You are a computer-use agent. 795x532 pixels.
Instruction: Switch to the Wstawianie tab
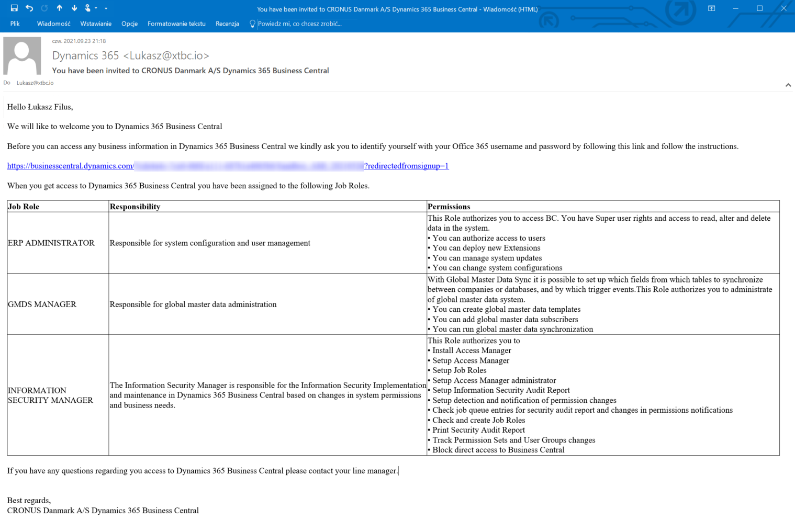click(x=96, y=24)
